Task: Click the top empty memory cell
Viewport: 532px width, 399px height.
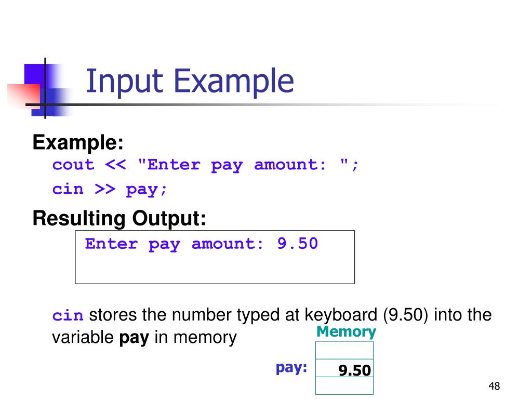Action: (344, 350)
